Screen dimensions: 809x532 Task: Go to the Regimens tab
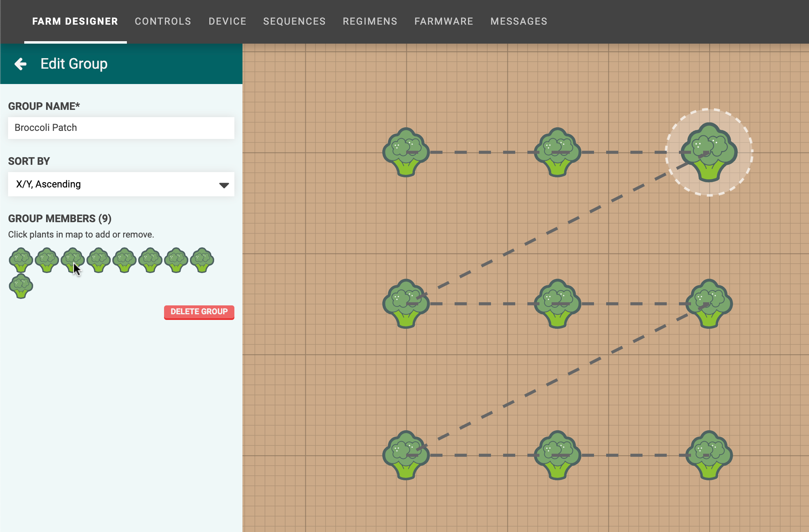(370, 21)
